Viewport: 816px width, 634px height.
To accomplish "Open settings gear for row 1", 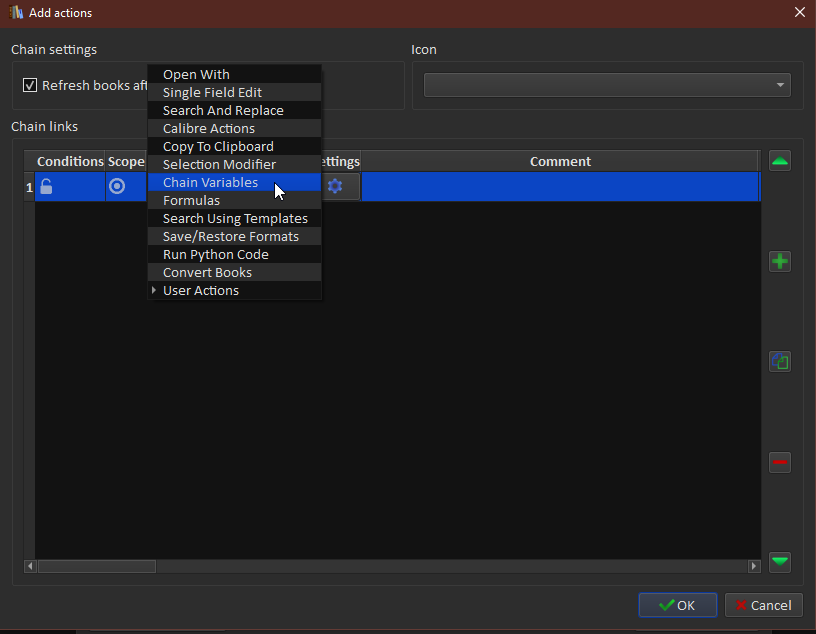I will pos(335,186).
